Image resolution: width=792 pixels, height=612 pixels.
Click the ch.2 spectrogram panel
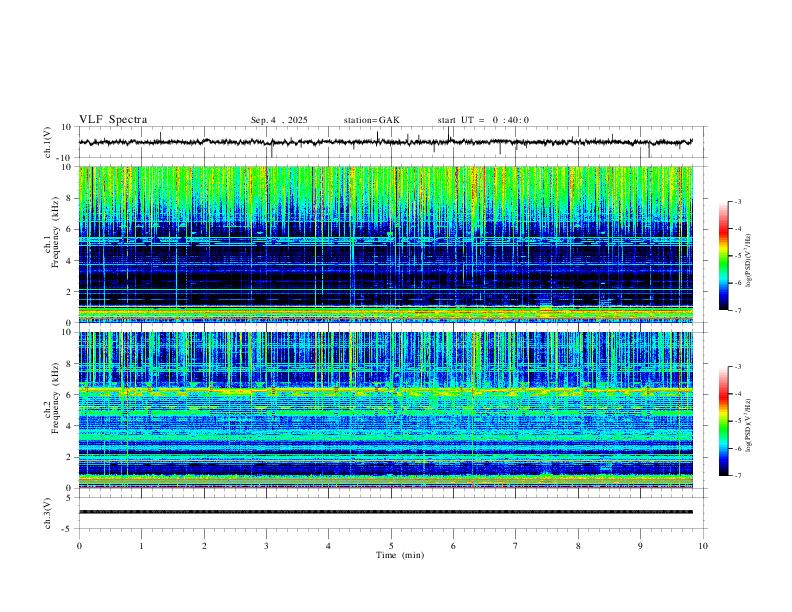tap(385, 410)
